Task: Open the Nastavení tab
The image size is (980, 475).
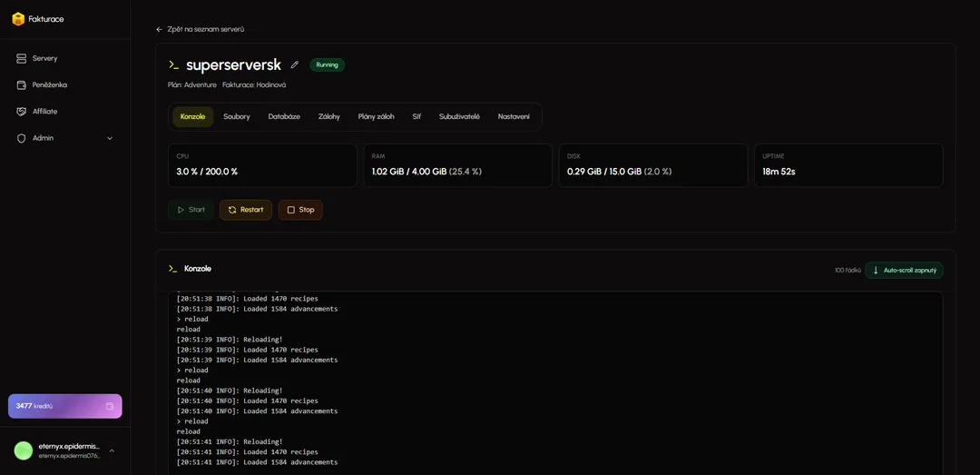Action: pyautogui.click(x=514, y=116)
